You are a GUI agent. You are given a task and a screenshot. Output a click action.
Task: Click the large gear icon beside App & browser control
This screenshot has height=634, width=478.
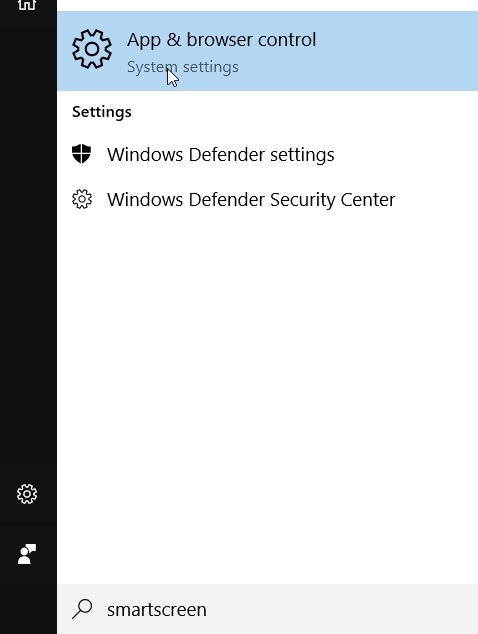click(92, 49)
